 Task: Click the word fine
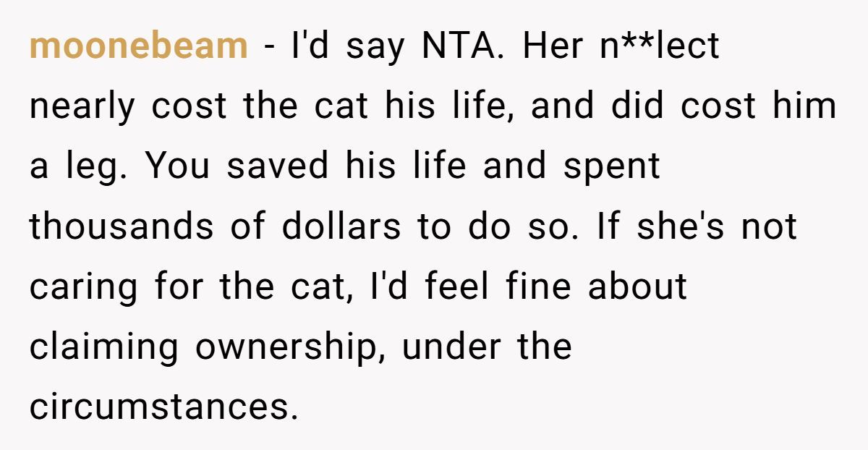(x=538, y=286)
